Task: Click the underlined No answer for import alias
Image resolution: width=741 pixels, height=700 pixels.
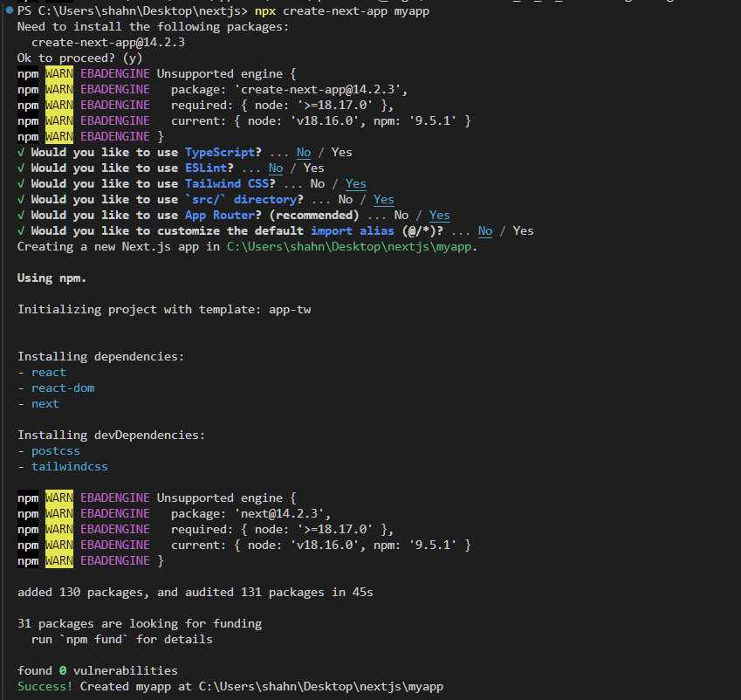Action: click(x=485, y=231)
